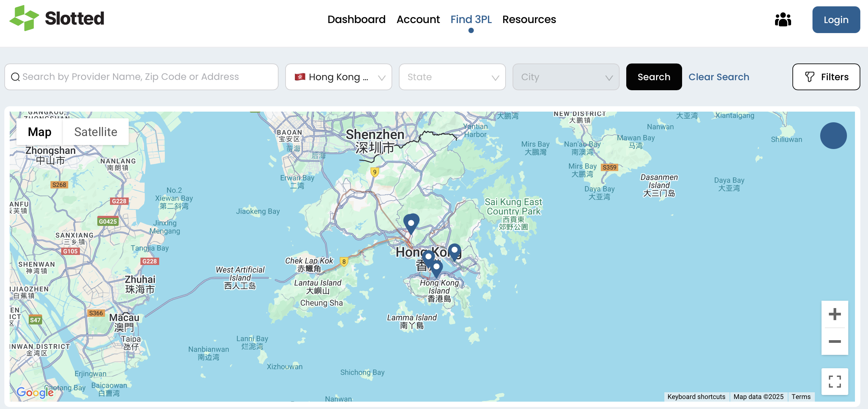Image resolution: width=868 pixels, height=409 pixels.
Task: Navigate to the Resources page
Action: (529, 19)
